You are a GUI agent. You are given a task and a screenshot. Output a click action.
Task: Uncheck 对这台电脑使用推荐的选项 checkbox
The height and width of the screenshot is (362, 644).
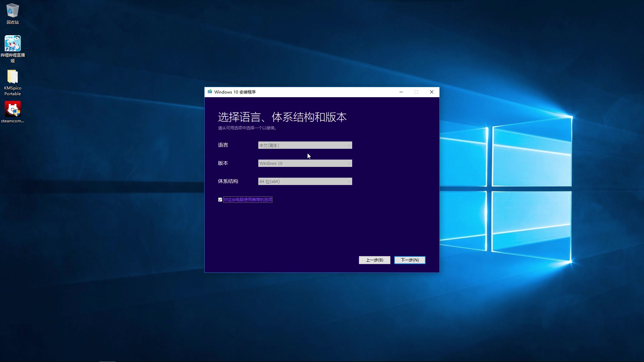click(x=220, y=200)
